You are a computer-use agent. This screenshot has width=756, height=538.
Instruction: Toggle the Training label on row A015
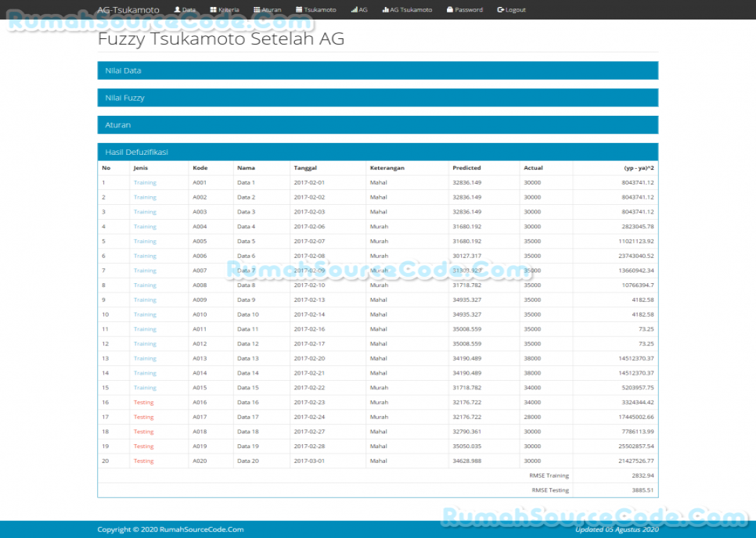coord(144,387)
